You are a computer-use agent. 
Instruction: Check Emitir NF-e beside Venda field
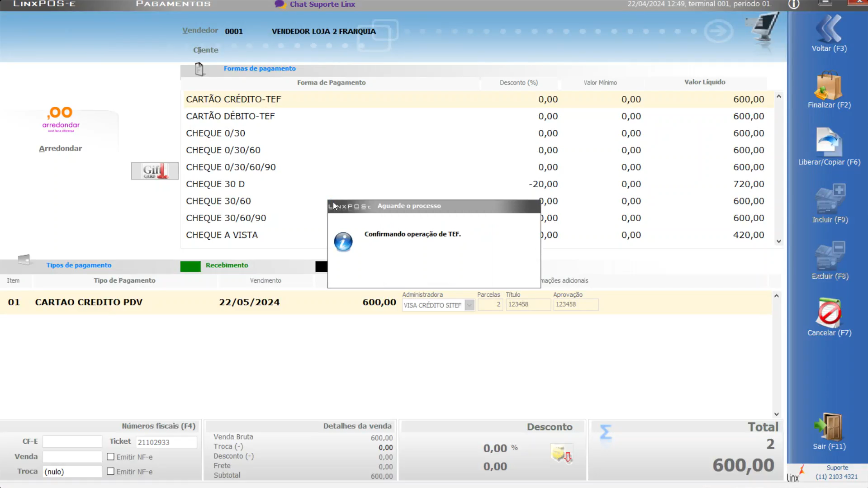coord(110,457)
